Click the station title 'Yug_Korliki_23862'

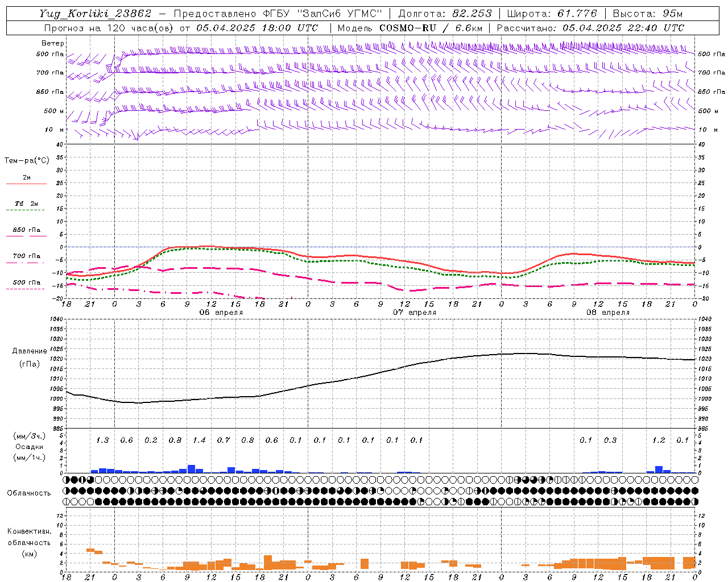pyautogui.click(x=96, y=14)
